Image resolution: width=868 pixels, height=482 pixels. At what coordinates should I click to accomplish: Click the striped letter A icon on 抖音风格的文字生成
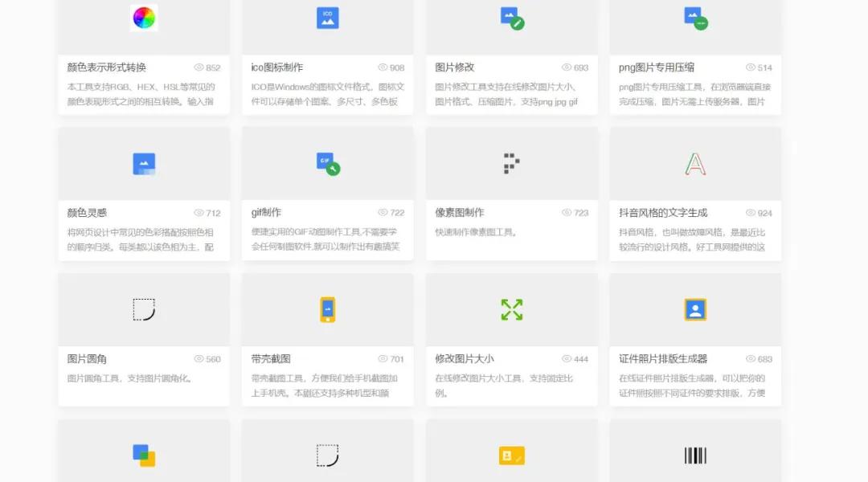[695, 163]
